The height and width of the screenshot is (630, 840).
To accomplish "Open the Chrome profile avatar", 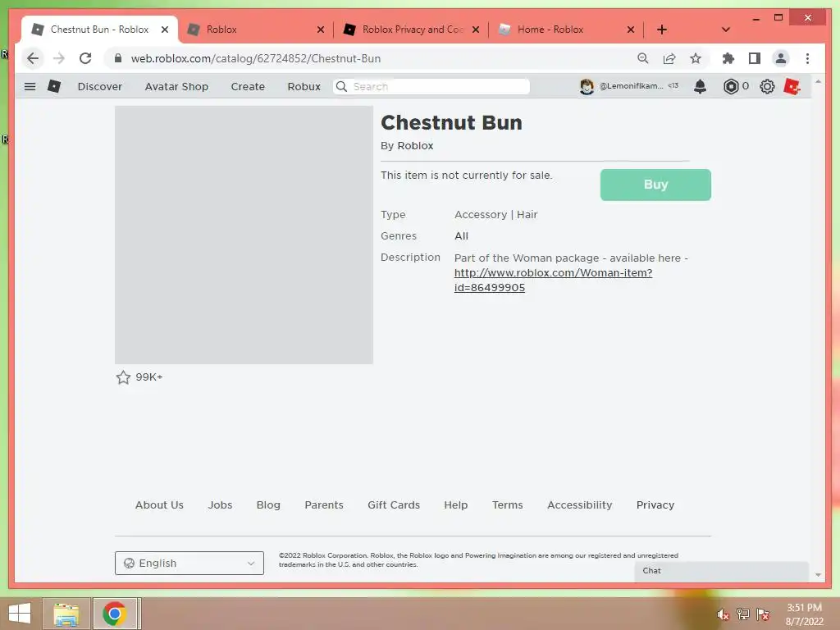I will [x=781, y=58].
